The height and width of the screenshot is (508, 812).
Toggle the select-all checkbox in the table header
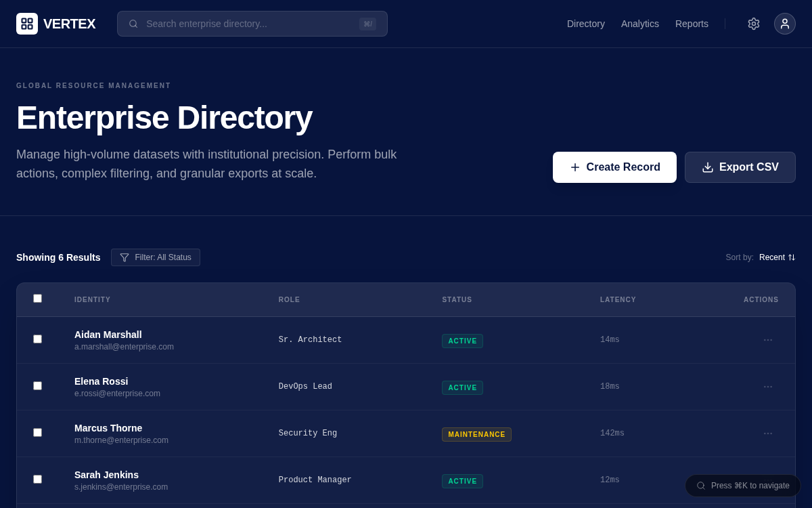(37, 299)
